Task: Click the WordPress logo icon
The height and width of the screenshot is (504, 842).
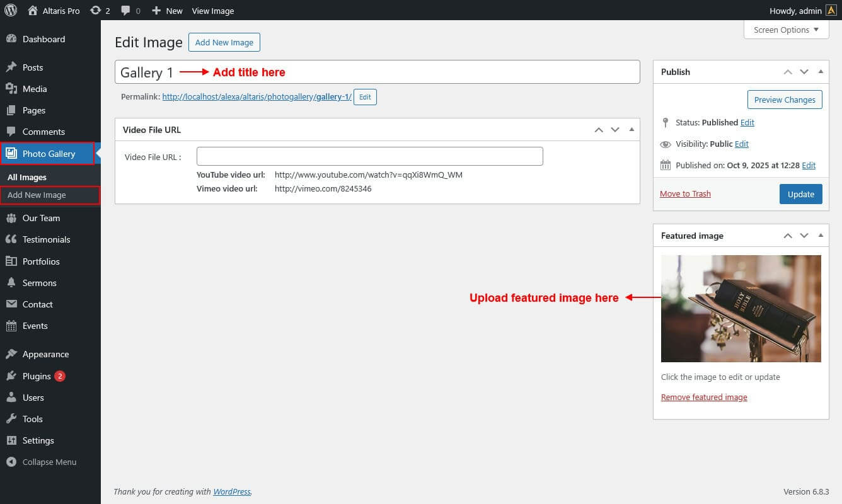Action: (x=10, y=10)
